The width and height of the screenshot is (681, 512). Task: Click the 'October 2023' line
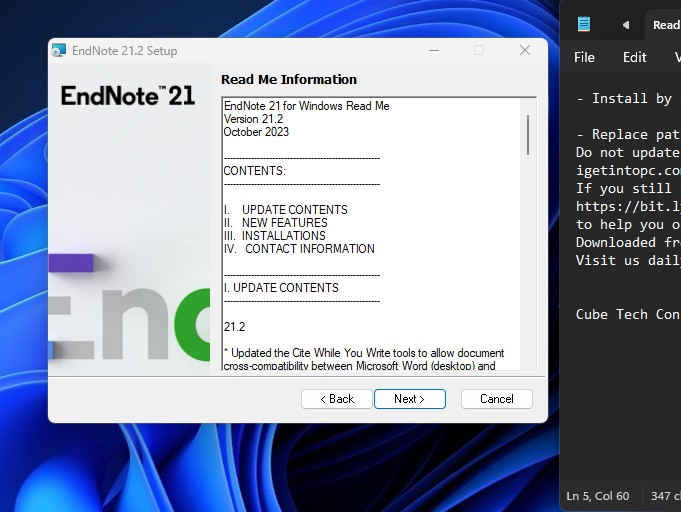click(x=256, y=132)
